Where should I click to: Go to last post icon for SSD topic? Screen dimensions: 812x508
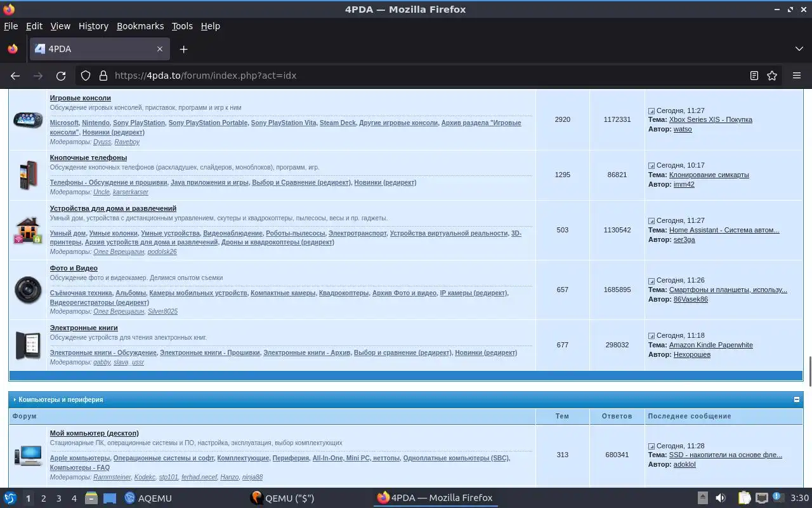[x=651, y=446]
